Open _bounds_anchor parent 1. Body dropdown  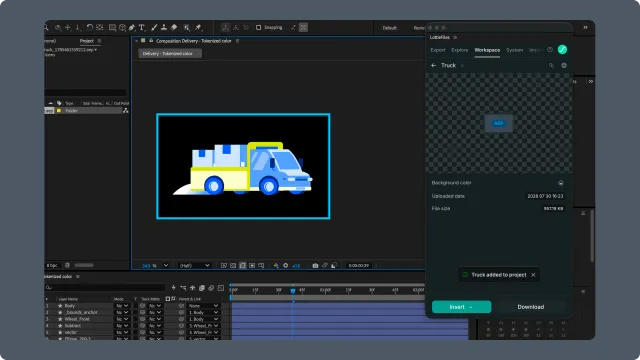pos(203,312)
